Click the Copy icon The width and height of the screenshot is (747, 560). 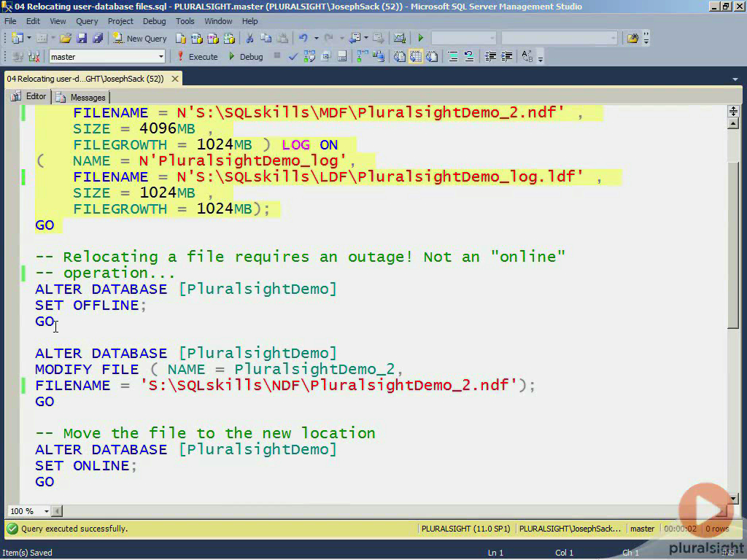click(266, 38)
